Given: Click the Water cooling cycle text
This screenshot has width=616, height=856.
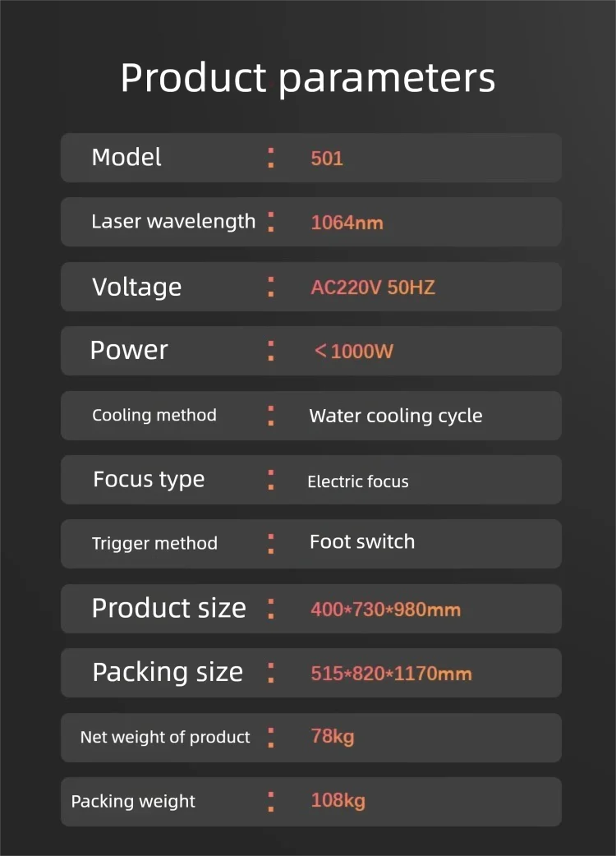Looking at the screenshot, I should click(x=396, y=416).
